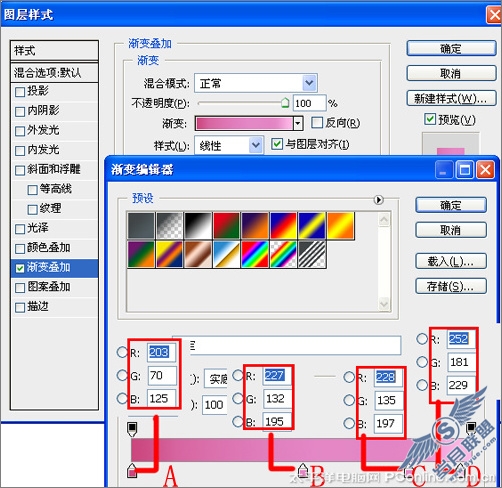This screenshot has width=502, height=488.
Task: Select the dark gray foreground-to-background gradient preset
Action: 141,226
